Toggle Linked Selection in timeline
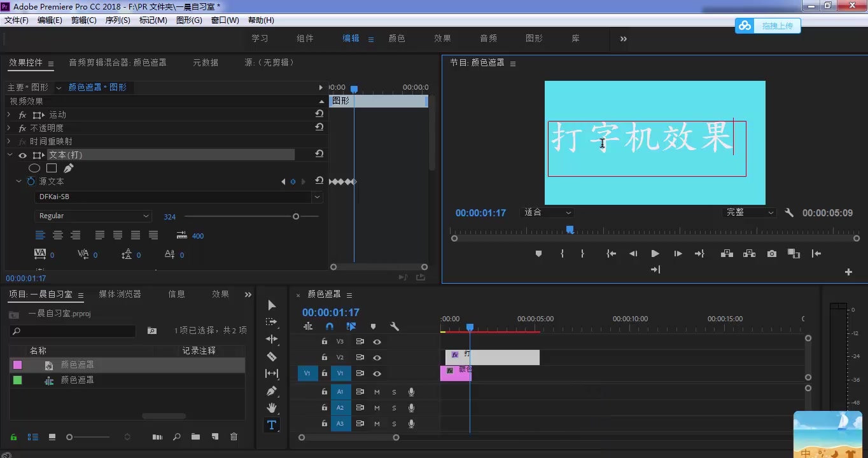Viewport: 868px width, 458px height. click(351, 326)
